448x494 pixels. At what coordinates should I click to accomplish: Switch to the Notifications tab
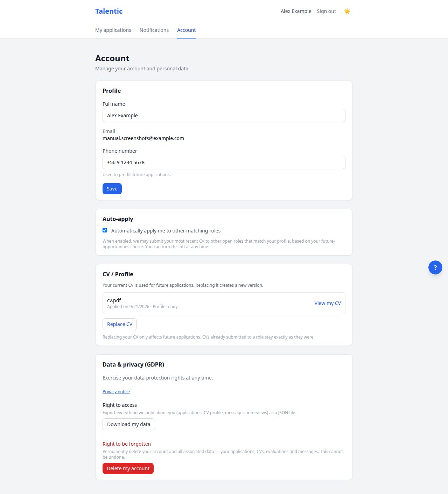(x=154, y=30)
